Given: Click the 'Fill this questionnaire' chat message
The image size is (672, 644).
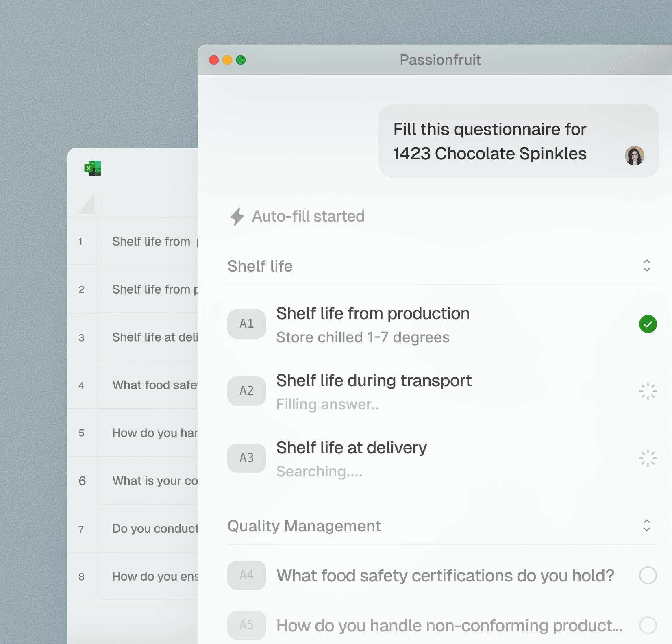Looking at the screenshot, I should tap(518, 141).
